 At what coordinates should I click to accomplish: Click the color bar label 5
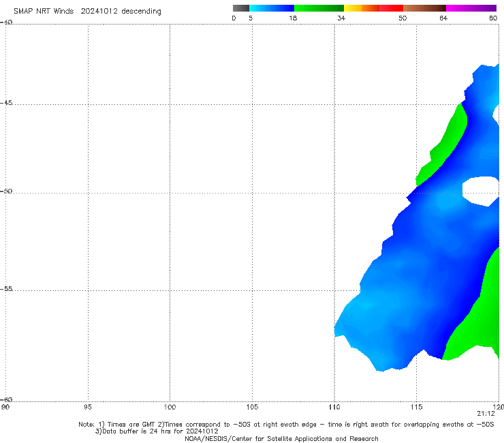(x=251, y=18)
